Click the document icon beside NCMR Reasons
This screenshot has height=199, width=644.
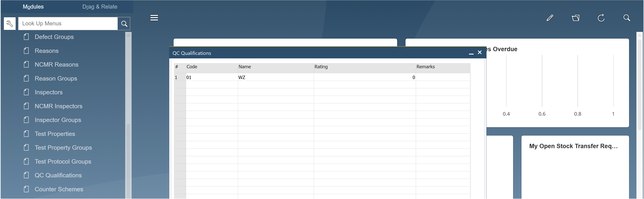click(26, 65)
